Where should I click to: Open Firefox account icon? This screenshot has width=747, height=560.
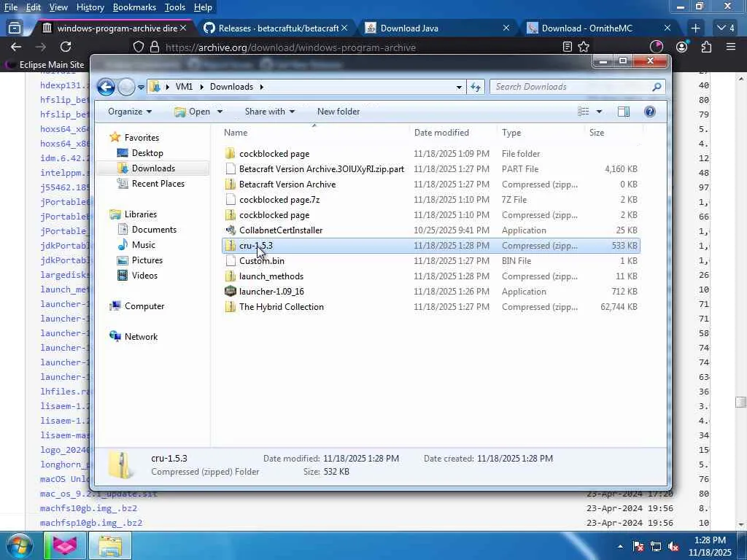click(x=682, y=47)
